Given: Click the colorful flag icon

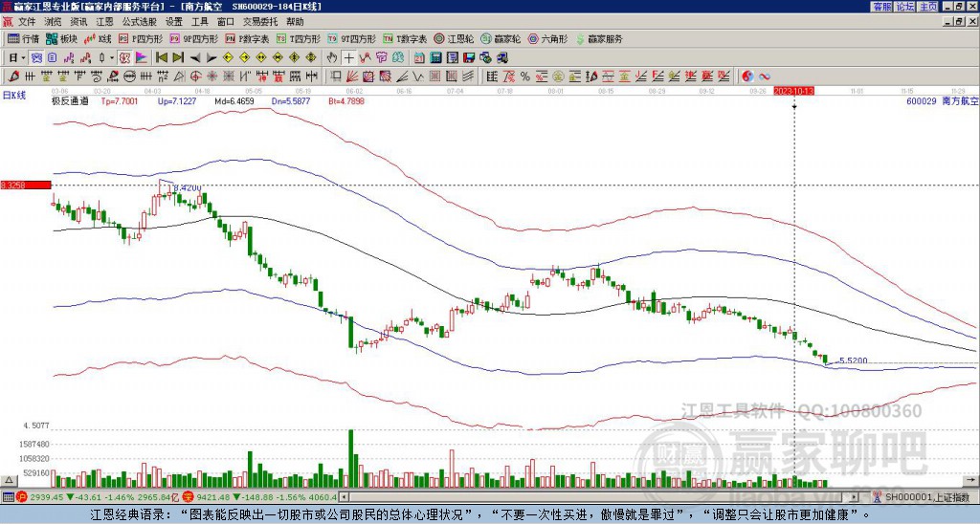Looking at the screenshot, I should pyautogui.click(x=142, y=58).
